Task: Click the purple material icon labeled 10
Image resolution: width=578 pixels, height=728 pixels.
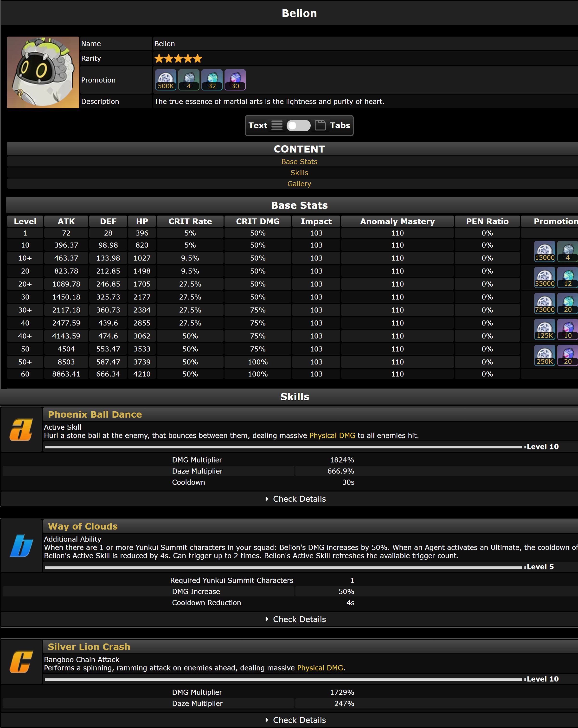Action: pos(568,329)
